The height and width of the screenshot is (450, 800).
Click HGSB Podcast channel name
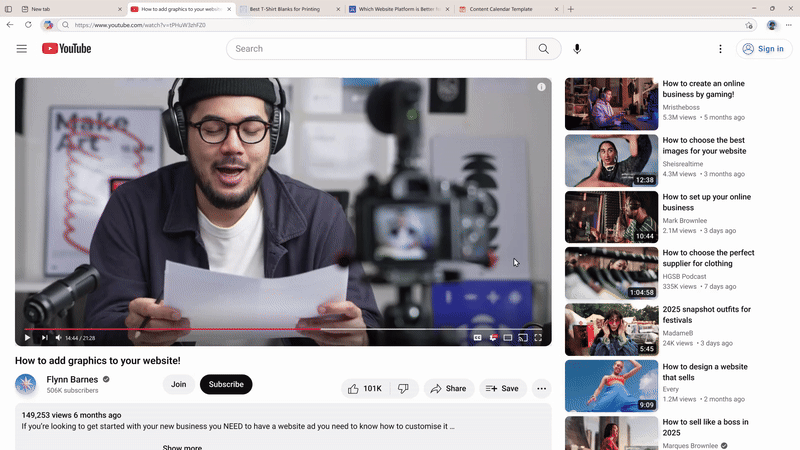tap(684, 276)
